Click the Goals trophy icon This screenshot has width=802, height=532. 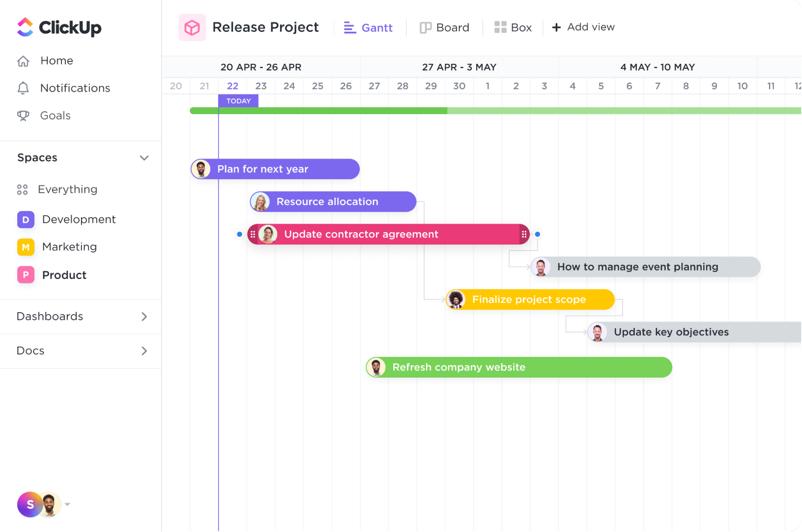click(23, 116)
